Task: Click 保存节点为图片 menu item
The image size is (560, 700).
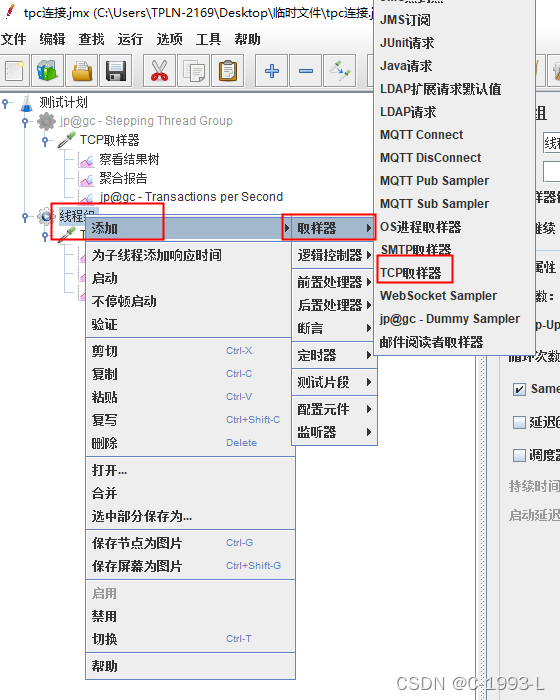Action: 190,543
